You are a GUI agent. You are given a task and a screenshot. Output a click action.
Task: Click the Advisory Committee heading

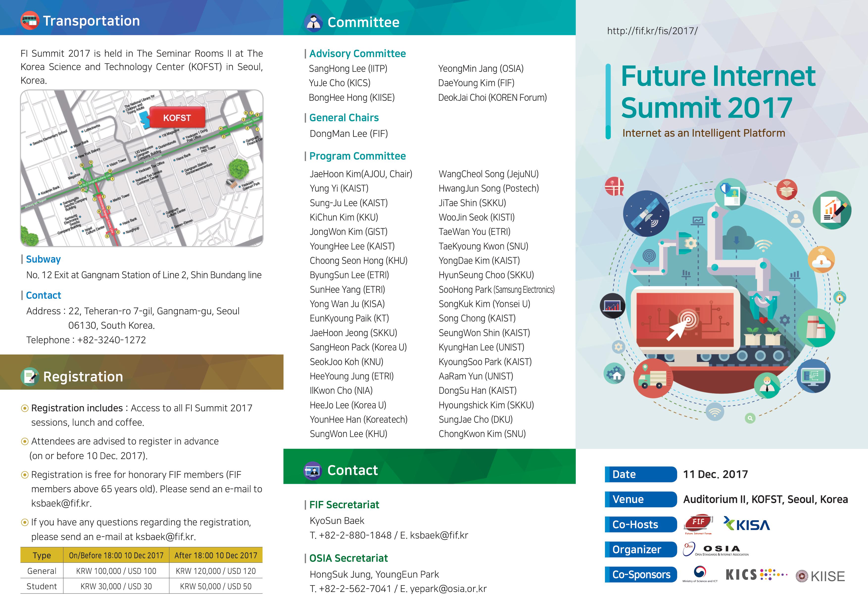pyautogui.click(x=357, y=54)
